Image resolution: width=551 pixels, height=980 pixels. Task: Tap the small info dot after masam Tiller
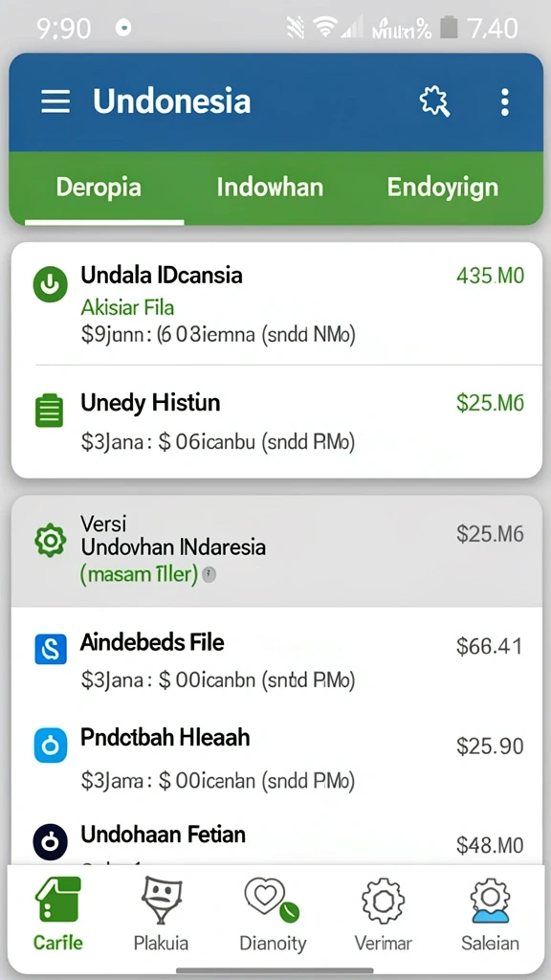coord(209,575)
